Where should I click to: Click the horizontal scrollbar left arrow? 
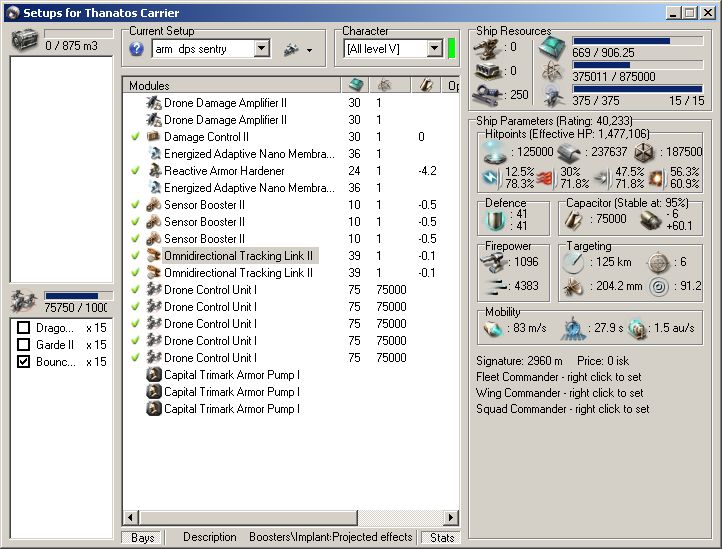[x=130, y=517]
